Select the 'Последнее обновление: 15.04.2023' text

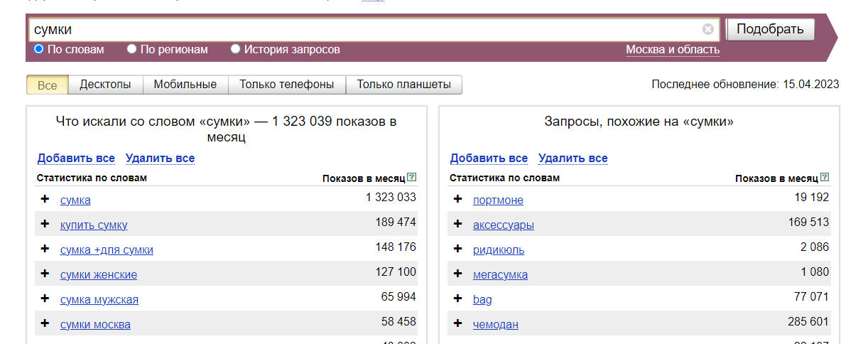click(x=745, y=85)
